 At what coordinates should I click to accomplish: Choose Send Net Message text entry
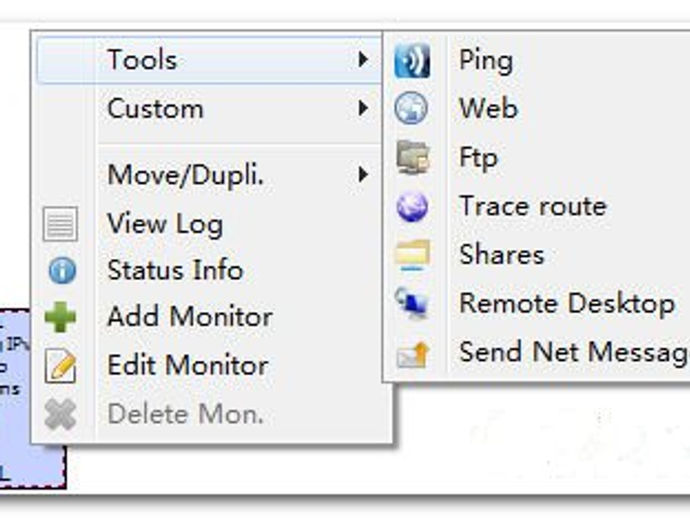click(574, 353)
